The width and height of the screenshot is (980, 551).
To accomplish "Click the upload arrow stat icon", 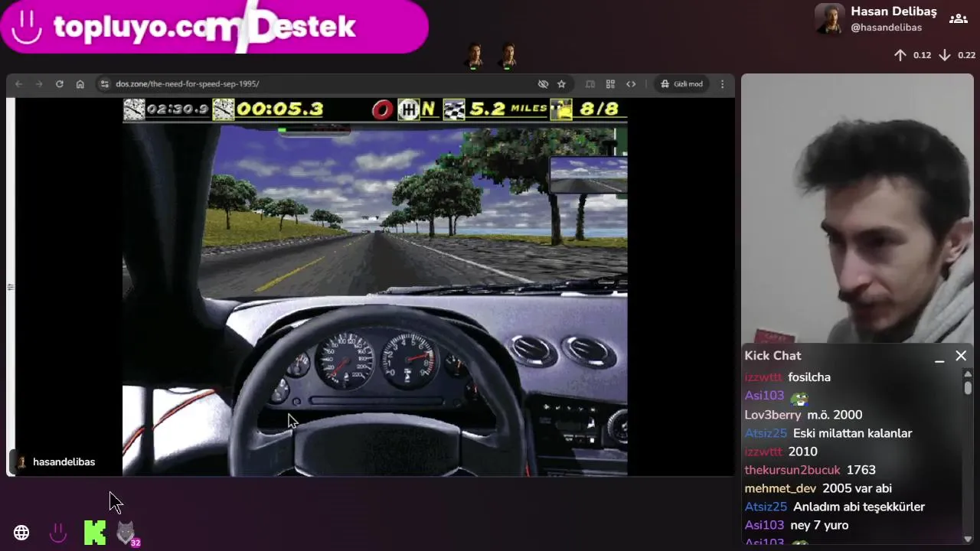I will pyautogui.click(x=900, y=55).
